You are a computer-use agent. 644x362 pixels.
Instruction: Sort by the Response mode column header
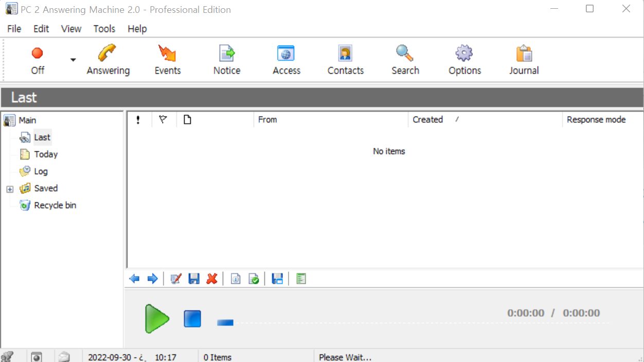[x=603, y=119]
